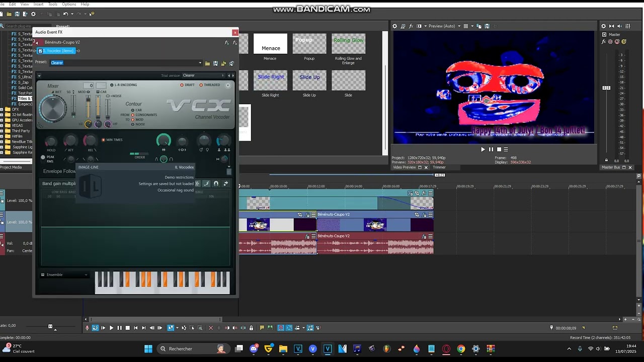Expand the Third Party folder in plug-in tree

point(2,131)
